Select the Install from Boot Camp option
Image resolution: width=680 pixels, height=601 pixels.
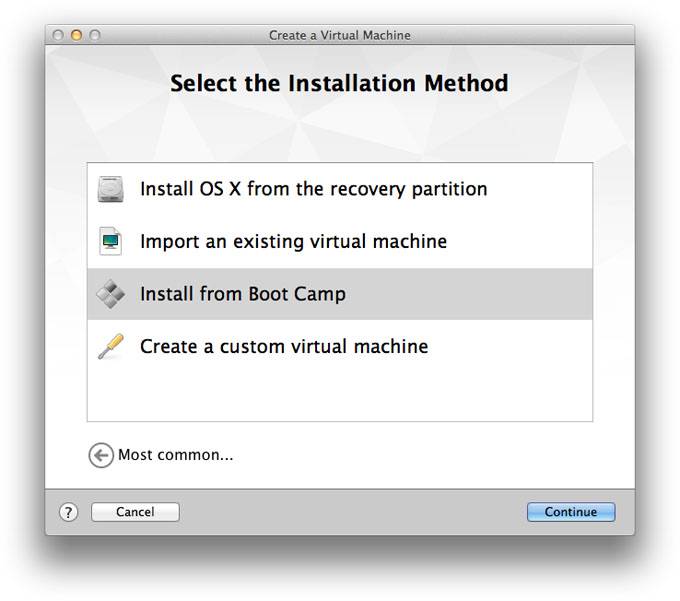(340, 294)
